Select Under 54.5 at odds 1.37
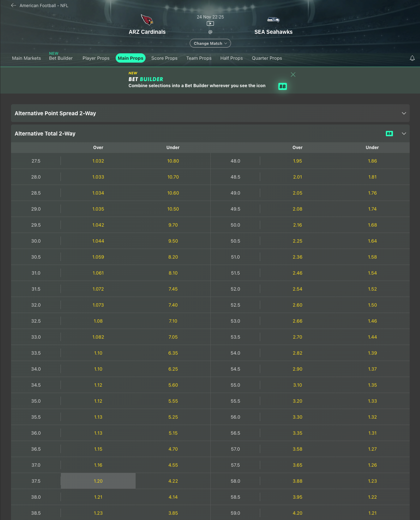The width and height of the screenshot is (420, 520). (x=372, y=369)
